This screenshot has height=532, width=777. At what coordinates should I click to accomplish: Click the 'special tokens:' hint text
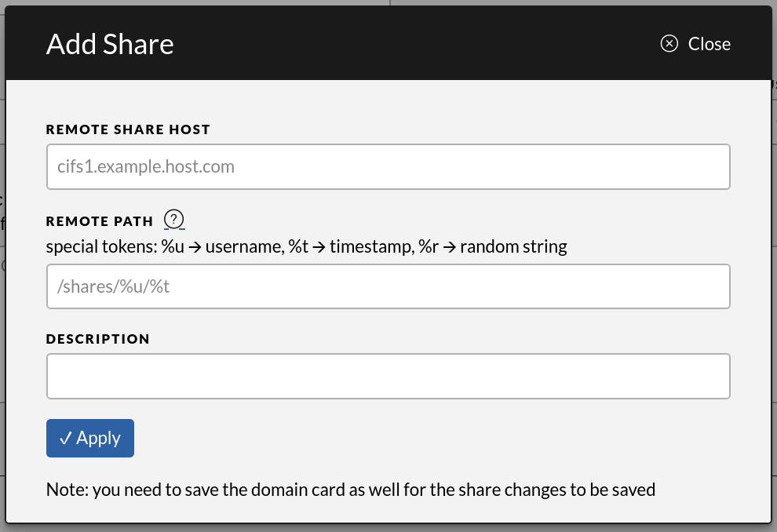(102, 247)
